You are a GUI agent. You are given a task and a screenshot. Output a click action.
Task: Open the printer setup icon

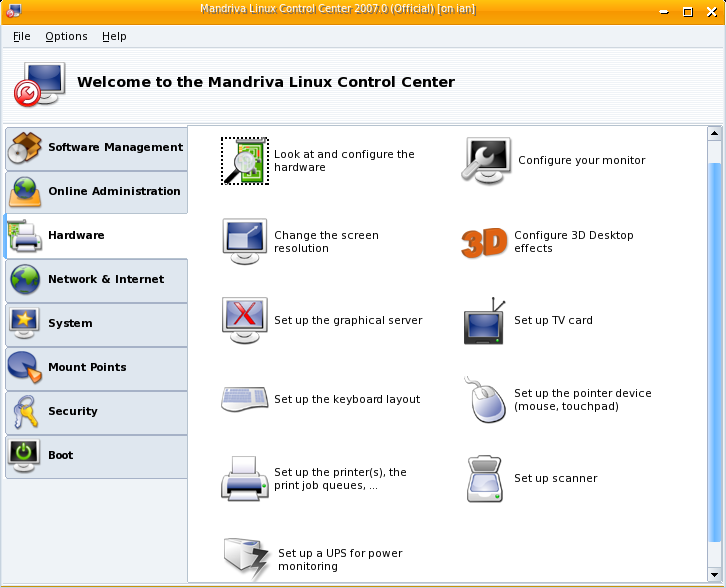point(244,478)
